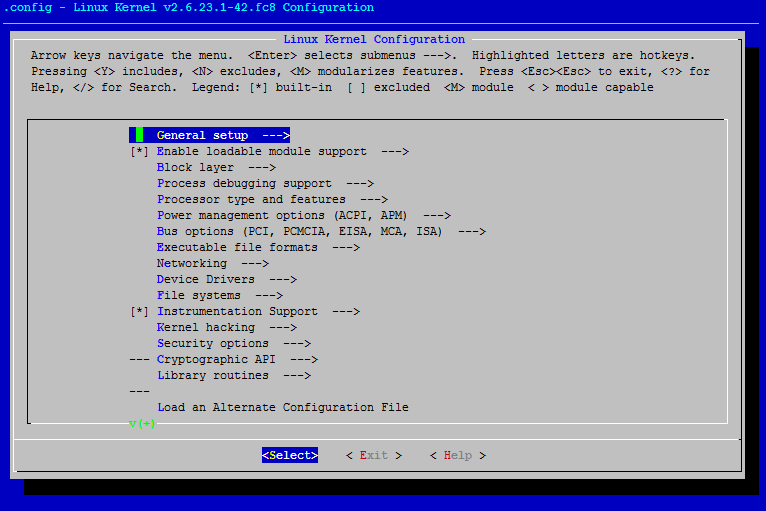
Task: Open Executable file formats submenu
Action: (258, 248)
